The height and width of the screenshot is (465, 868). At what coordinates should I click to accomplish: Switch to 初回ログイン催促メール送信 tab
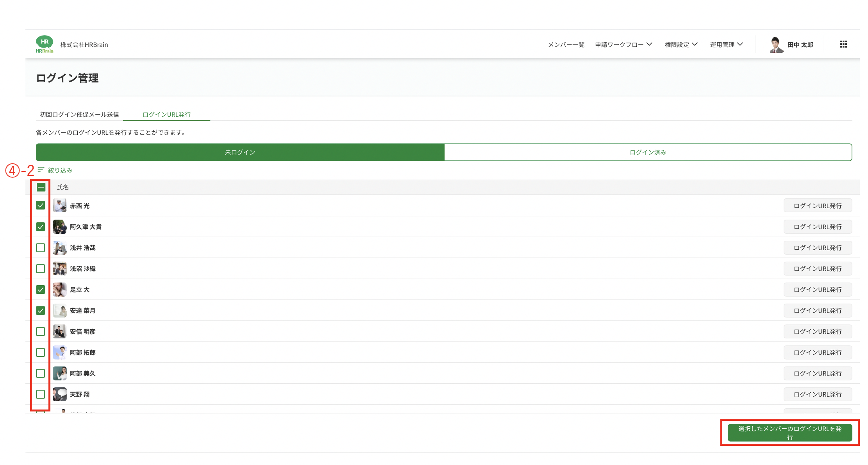[x=79, y=114]
